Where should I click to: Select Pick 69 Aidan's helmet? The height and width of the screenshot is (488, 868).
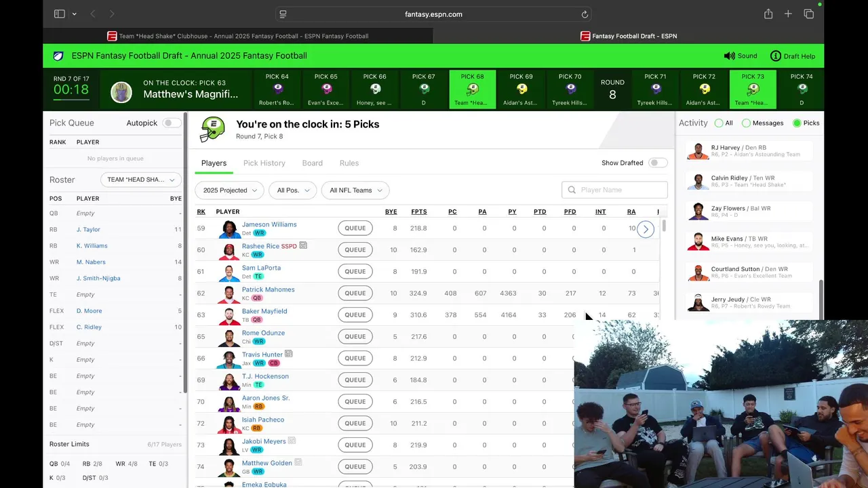click(521, 89)
